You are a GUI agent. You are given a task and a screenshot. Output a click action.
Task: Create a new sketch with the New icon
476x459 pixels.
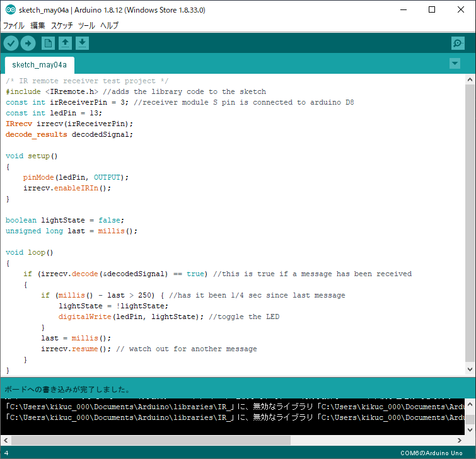tap(48, 43)
